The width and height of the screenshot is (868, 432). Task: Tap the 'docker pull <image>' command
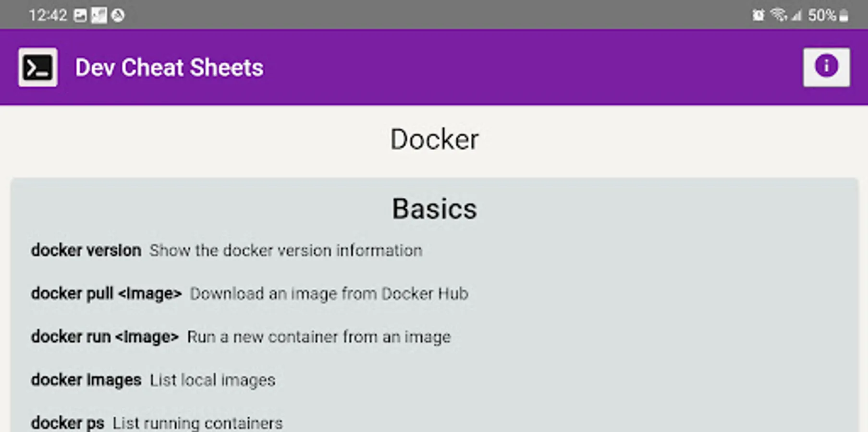click(107, 293)
